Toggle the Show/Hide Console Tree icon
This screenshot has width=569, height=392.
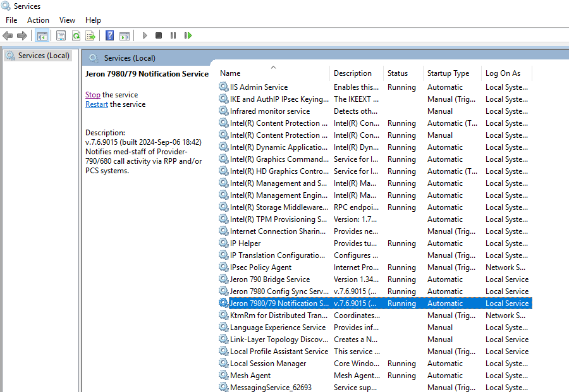click(42, 35)
